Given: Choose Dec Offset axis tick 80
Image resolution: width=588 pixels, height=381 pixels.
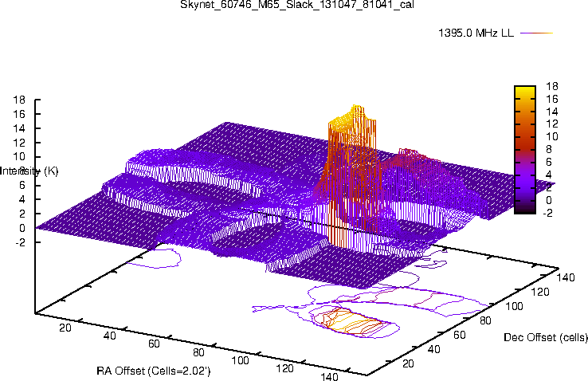Looking at the screenshot, I should [486, 320].
